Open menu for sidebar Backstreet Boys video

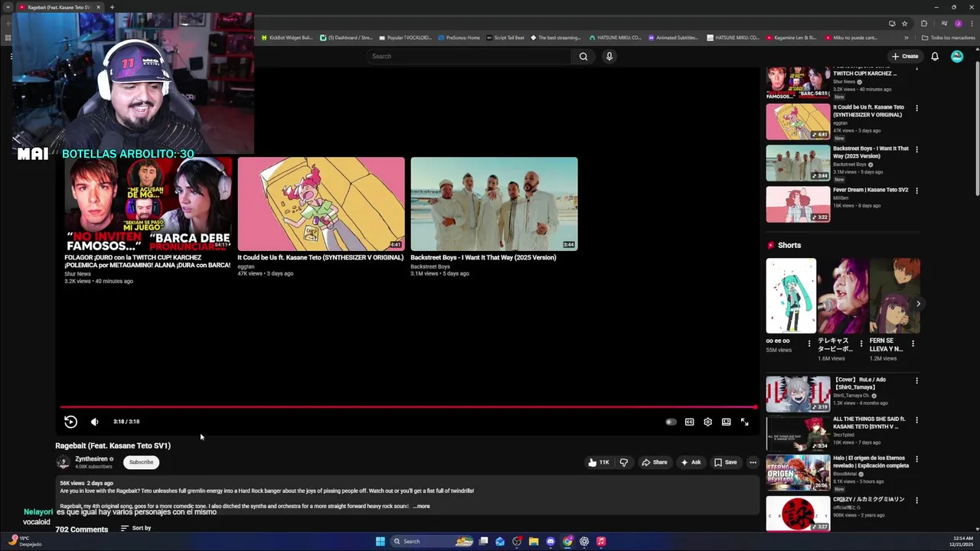916,149
